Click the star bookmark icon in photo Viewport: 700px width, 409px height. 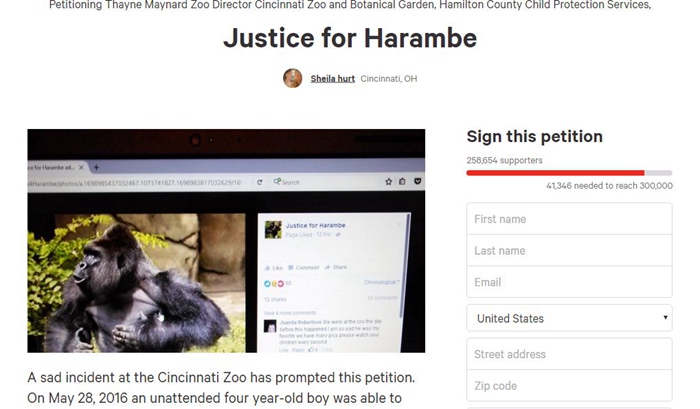388,181
